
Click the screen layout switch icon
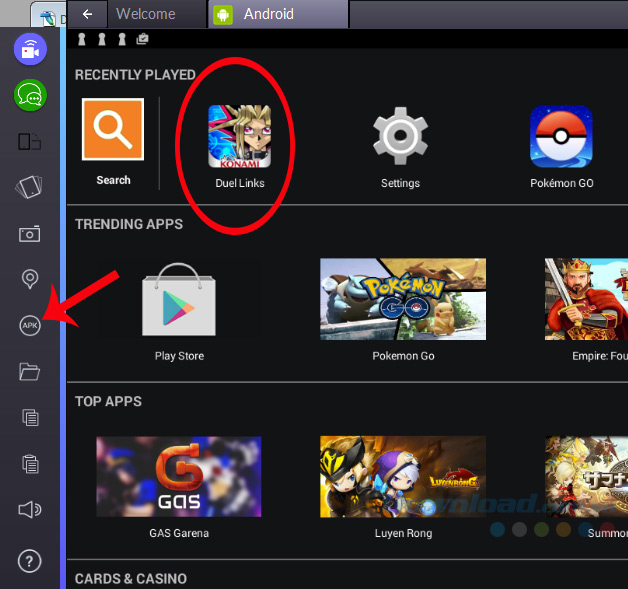click(x=30, y=142)
